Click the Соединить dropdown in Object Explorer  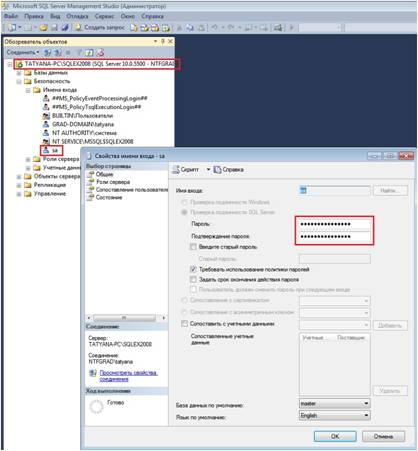tap(23, 52)
